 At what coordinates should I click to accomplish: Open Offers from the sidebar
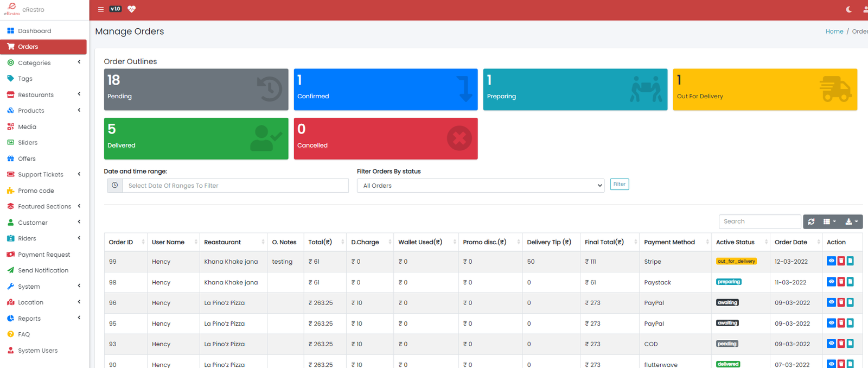click(x=43, y=158)
